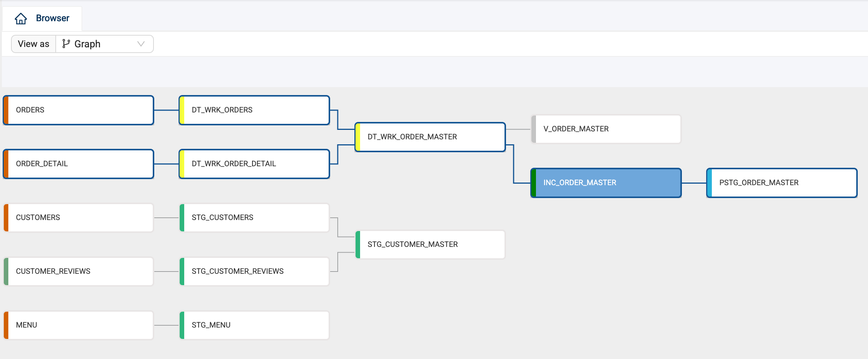Click the CUSTOMERS source node
Viewport: 868px width, 359px height.
[x=78, y=218]
